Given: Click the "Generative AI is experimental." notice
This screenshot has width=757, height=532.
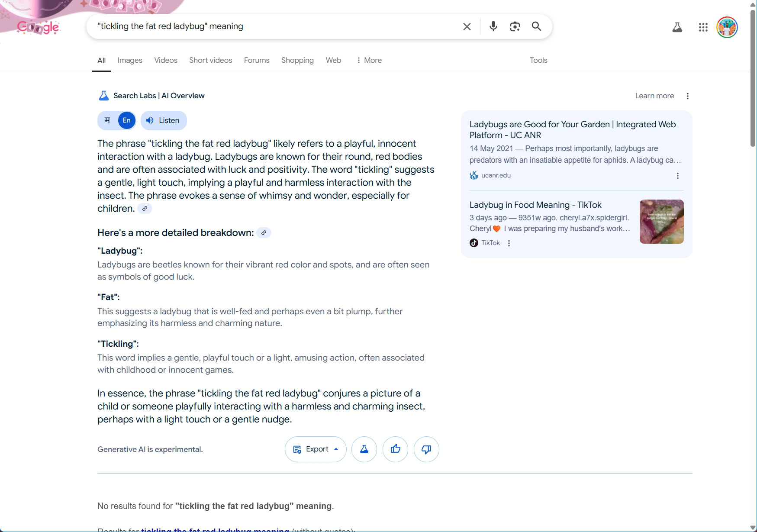Looking at the screenshot, I should tap(150, 449).
